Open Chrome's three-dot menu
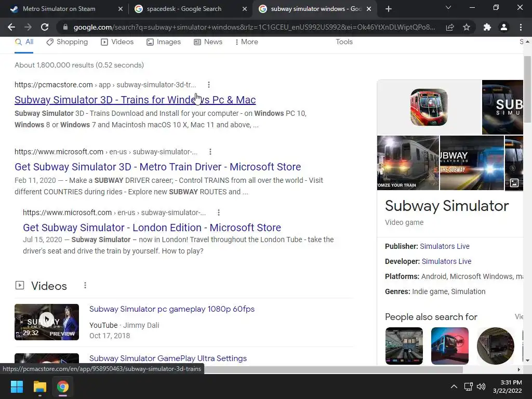 point(521,27)
